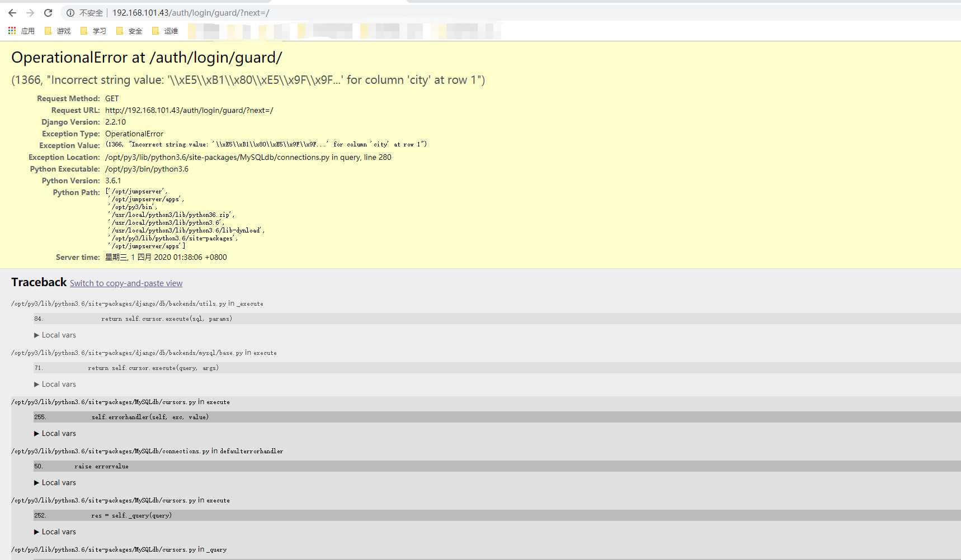The height and width of the screenshot is (560, 961).
Task: Click traceback line 50 raise errorvalue
Action: (x=497, y=466)
